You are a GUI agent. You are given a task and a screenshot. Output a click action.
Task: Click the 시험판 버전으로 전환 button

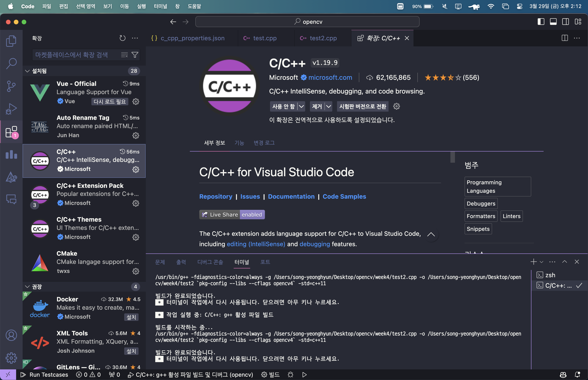pos(362,106)
